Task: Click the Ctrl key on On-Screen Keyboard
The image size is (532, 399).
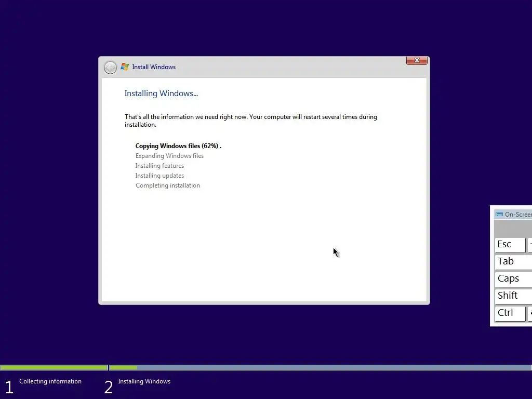Action: [510, 313]
